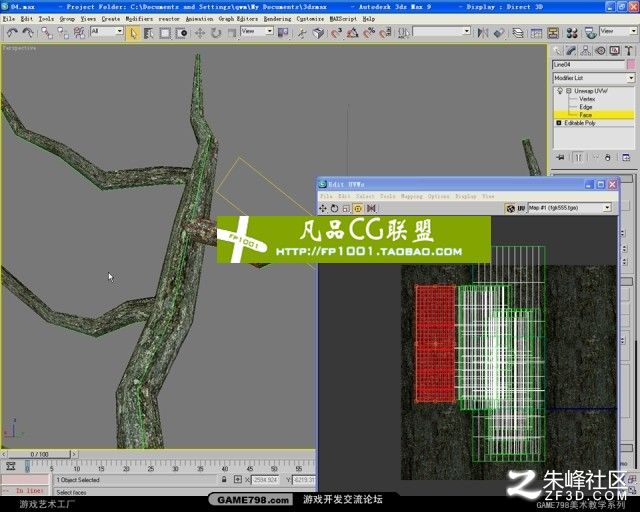This screenshot has width=640, height=512.
Task: Open the Material Editor icon
Action: click(572, 33)
